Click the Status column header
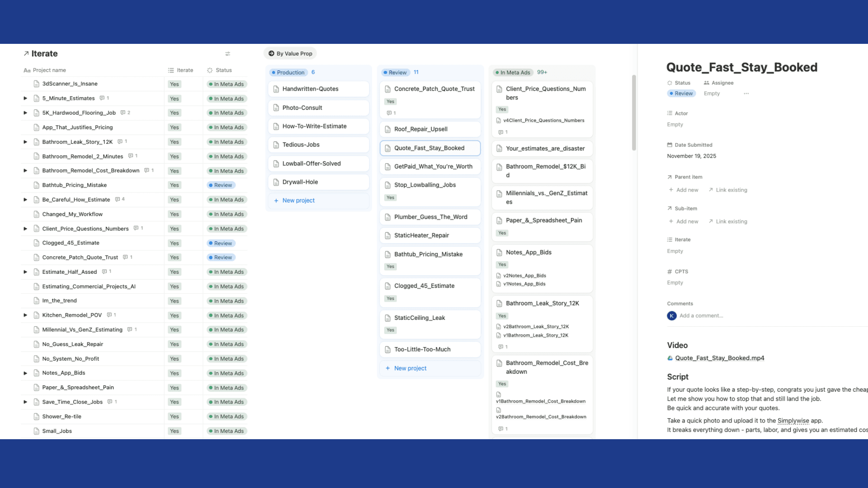 (223, 70)
